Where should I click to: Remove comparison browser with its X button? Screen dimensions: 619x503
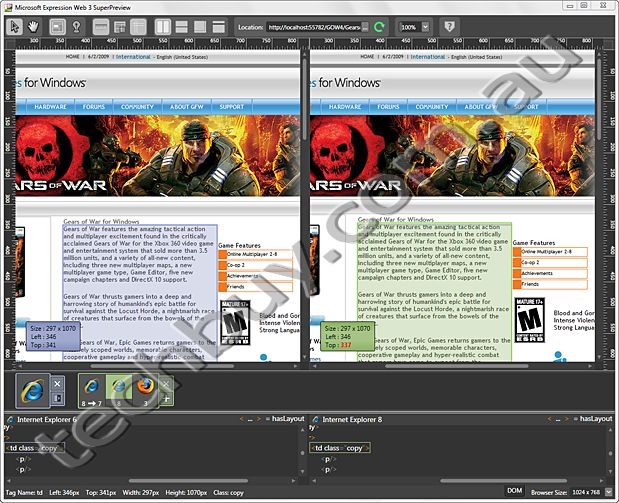tap(166, 384)
